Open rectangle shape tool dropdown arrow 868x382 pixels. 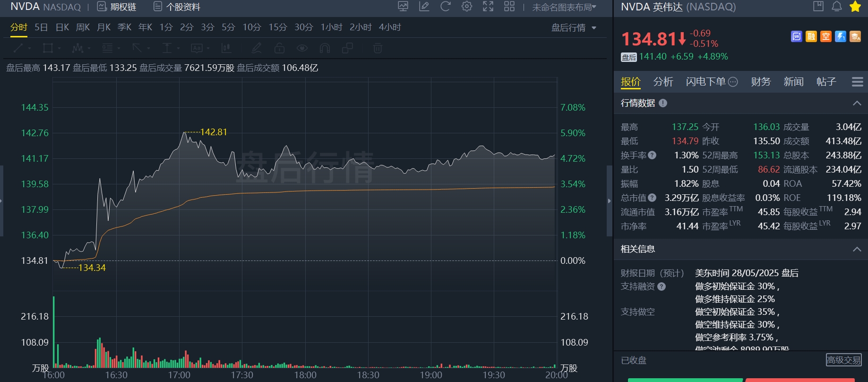point(59,48)
